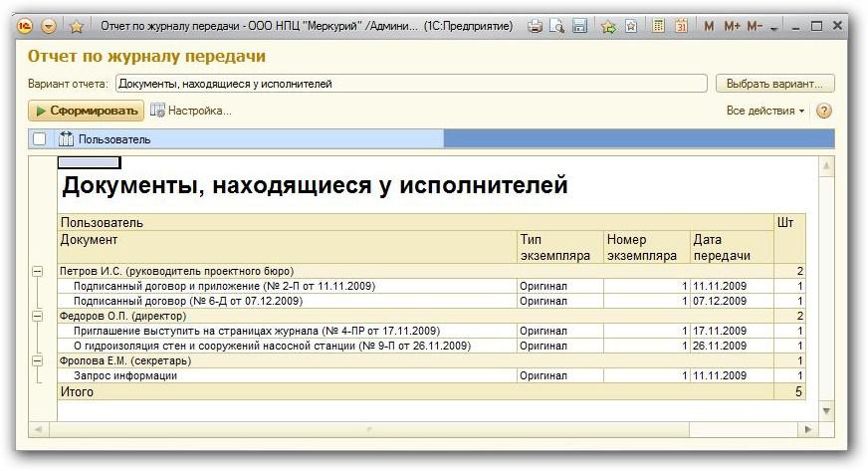Click the print icon in the title bar
868x471 pixels.
tap(535, 26)
